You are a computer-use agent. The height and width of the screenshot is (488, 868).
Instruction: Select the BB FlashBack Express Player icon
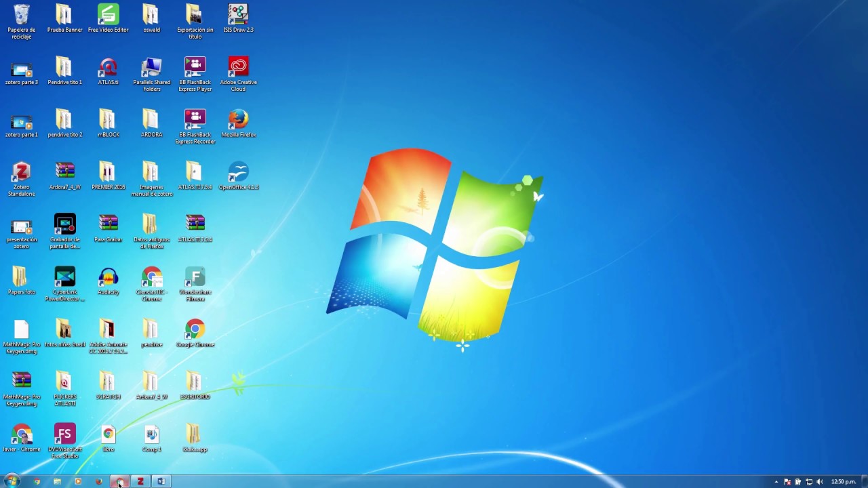click(x=195, y=75)
